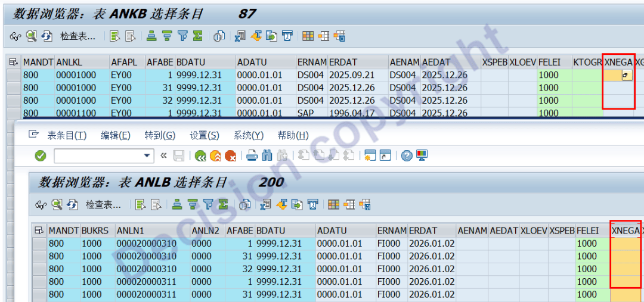Click the green Back icon
This screenshot has width=644, height=302.
[200, 156]
